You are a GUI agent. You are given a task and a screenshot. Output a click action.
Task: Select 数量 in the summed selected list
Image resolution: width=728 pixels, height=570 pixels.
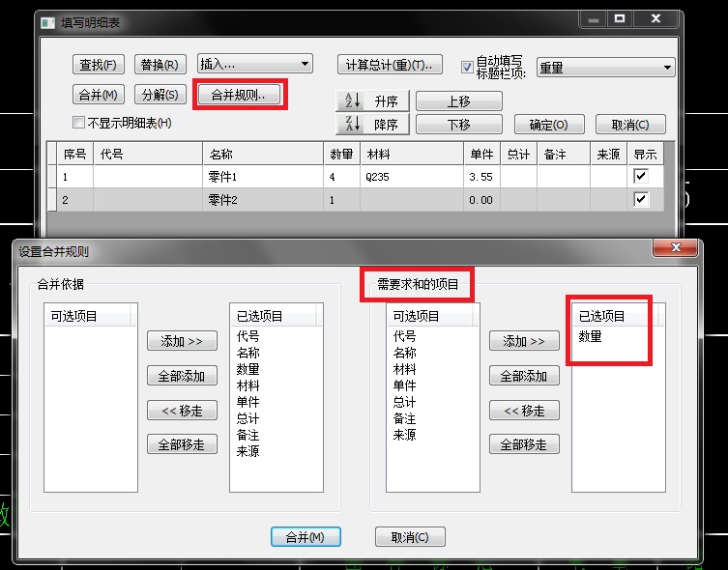coord(590,336)
